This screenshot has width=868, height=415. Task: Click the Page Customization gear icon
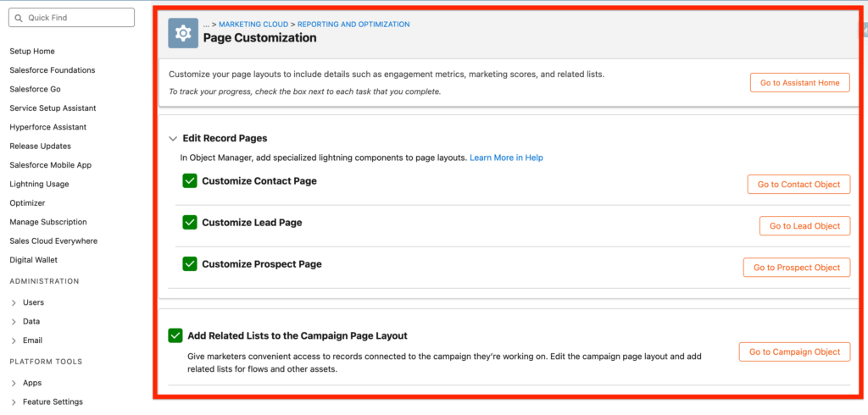coord(181,32)
